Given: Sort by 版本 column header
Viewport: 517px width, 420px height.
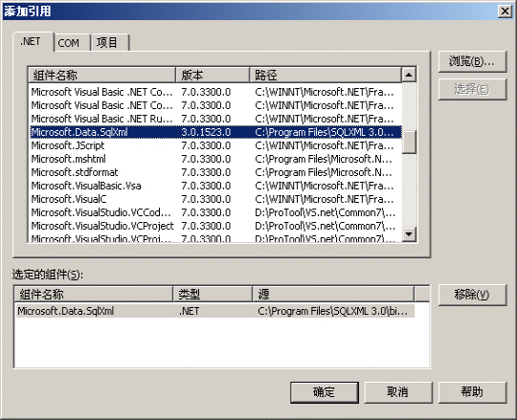Looking at the screenshot, I should pos(213,76).
